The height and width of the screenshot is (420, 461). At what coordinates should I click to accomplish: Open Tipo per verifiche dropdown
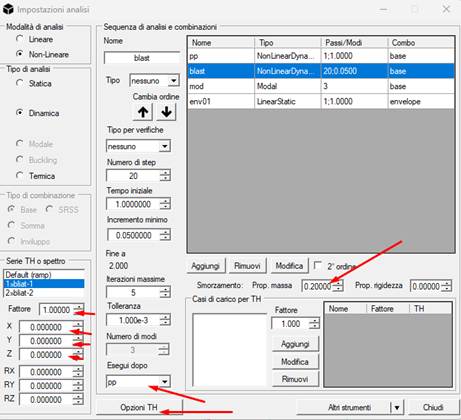pos(165,146)
